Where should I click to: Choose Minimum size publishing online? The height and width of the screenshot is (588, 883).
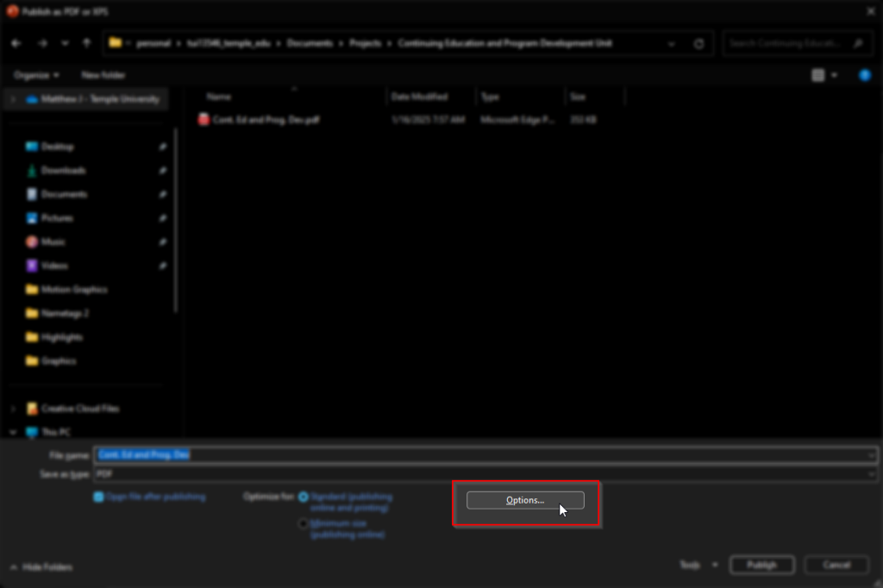tap(304, 523)
